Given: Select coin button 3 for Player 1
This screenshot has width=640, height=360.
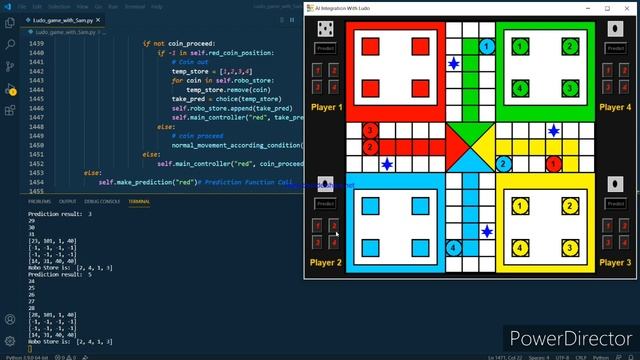Looking at the screenshot, I should pyautogui.click(x=317, y=87).
